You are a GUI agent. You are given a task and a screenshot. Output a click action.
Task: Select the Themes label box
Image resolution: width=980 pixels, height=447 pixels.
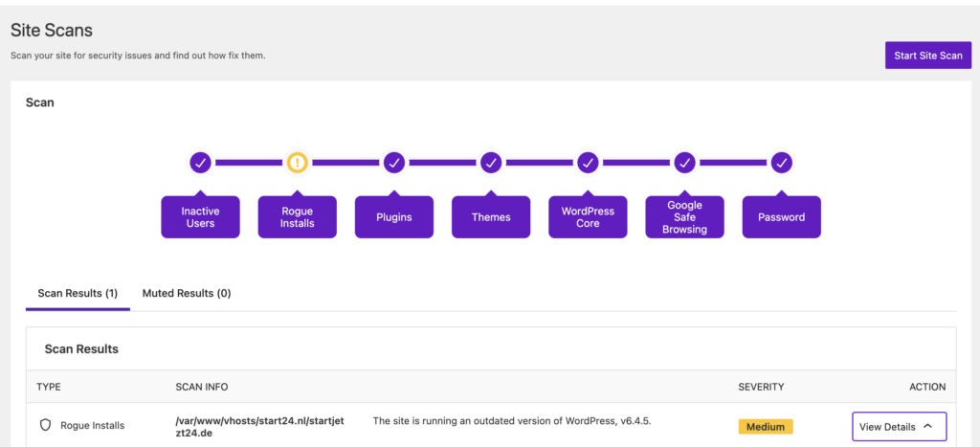491,217
